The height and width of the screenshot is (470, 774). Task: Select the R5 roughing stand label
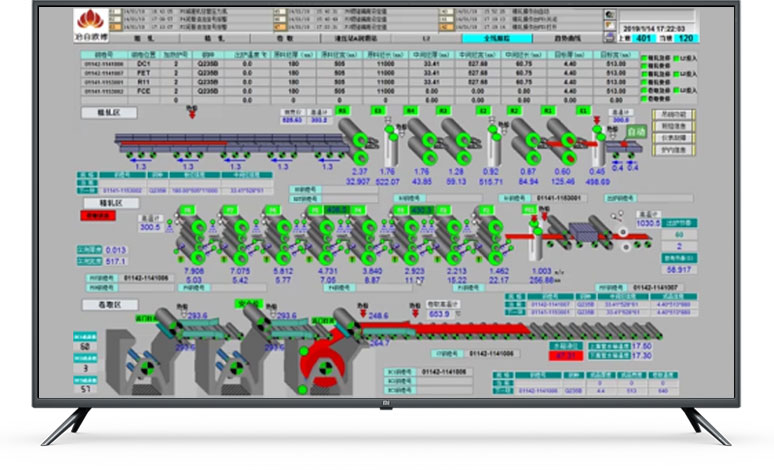[343, 111]
